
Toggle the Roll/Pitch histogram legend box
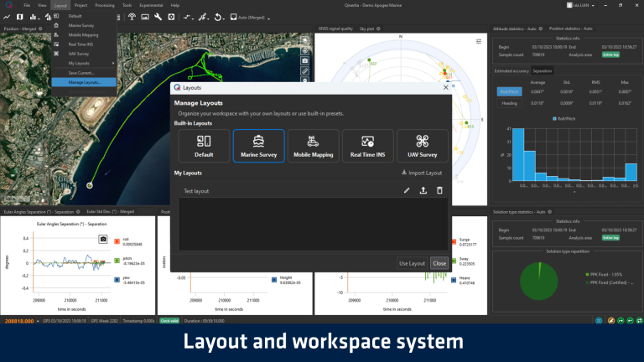click(x=554, y=119)
